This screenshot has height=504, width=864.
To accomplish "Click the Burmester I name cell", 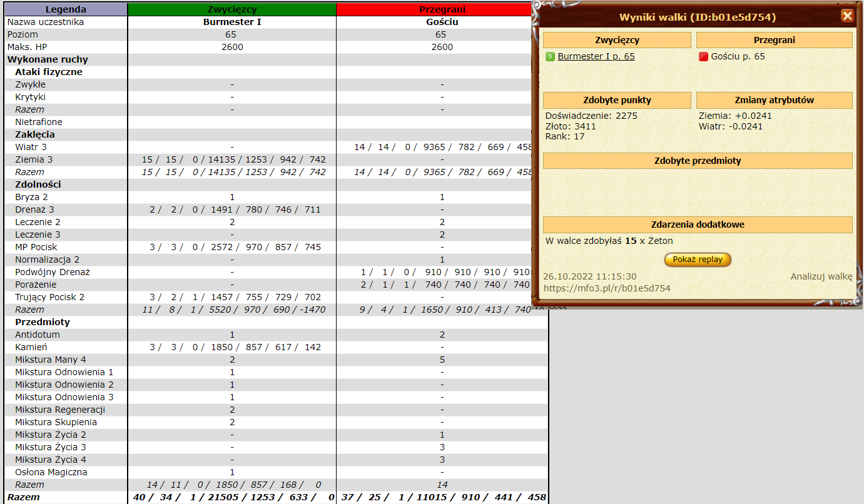I will tap(232, 22).
